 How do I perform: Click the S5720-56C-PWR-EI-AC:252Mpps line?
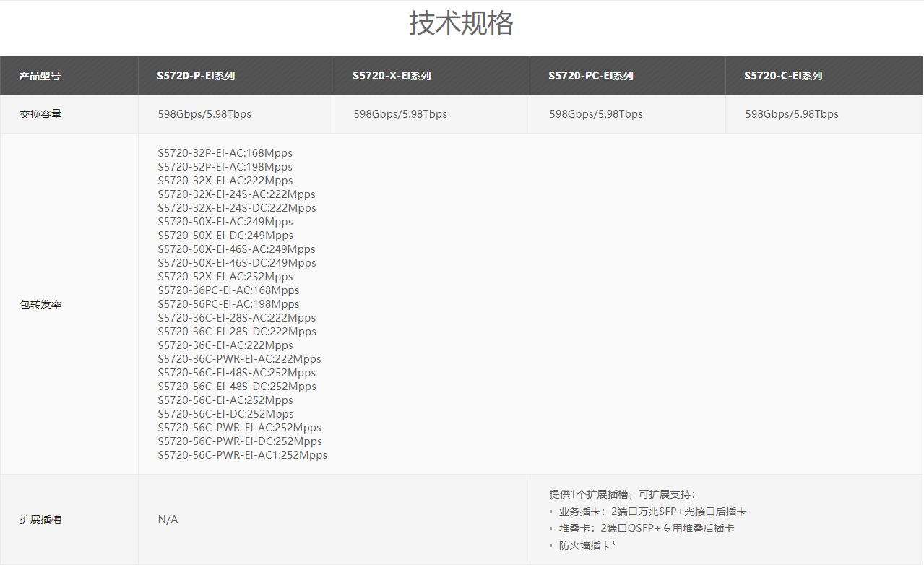(240, 428)
